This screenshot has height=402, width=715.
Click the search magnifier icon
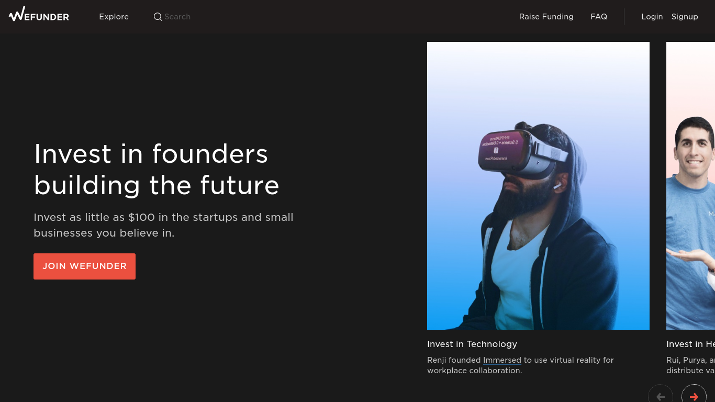(158, 17)
